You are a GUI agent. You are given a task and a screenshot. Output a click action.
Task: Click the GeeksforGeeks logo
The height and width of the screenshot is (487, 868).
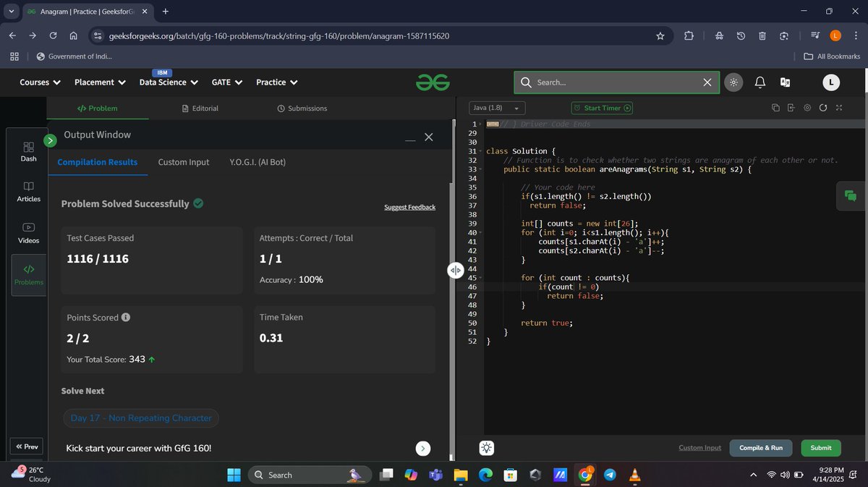click(x=433, y=82)
